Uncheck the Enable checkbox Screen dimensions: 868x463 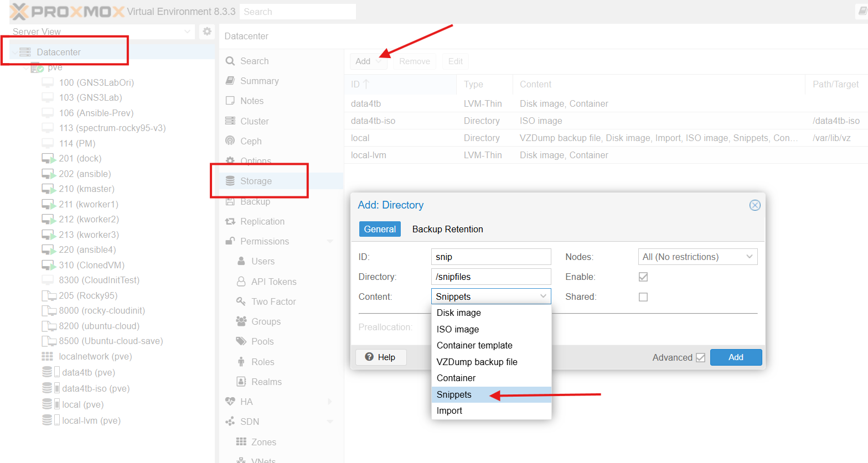pyautogui.click(x=643, y=277)
